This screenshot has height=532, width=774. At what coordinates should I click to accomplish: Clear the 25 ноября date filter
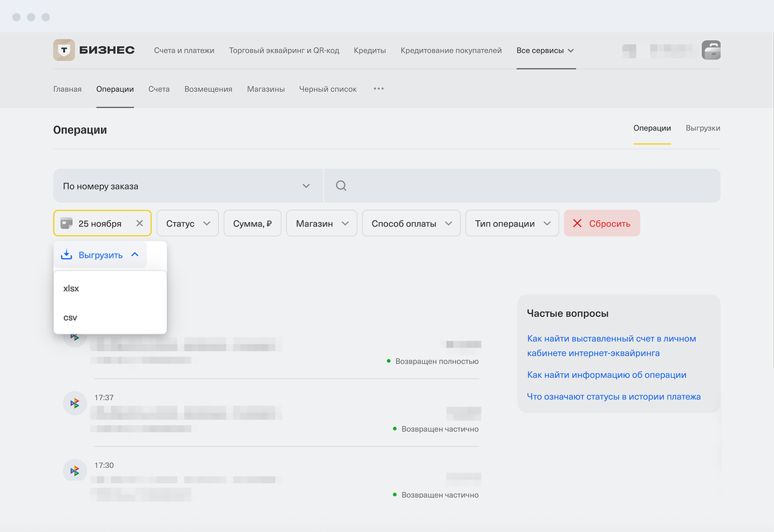tap(140, 224)
